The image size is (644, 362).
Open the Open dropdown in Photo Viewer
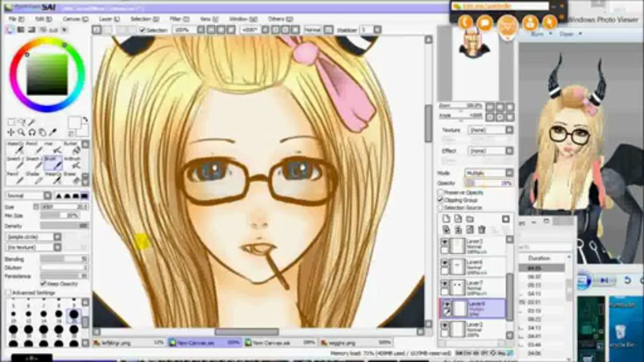570,34
